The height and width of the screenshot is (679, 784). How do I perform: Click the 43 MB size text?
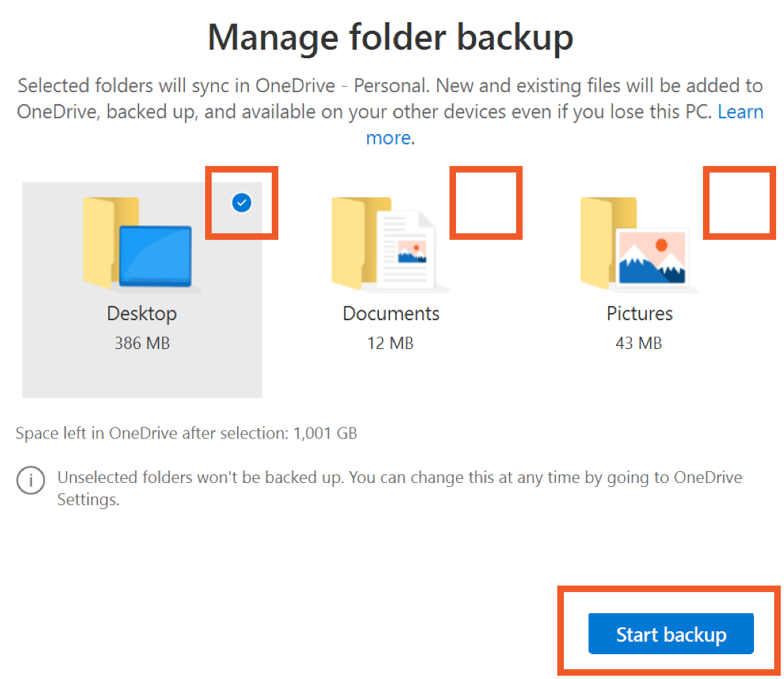(638, 343)
